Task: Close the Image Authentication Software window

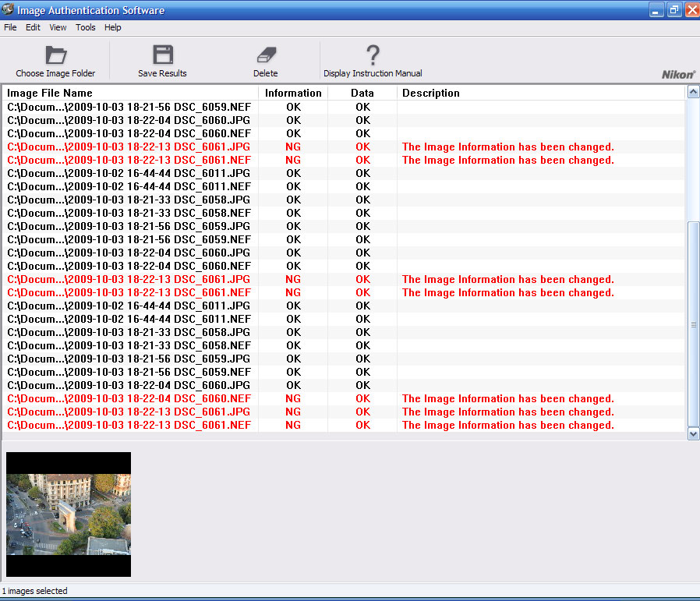Action: pyautogui.click(x=692, y=10)
